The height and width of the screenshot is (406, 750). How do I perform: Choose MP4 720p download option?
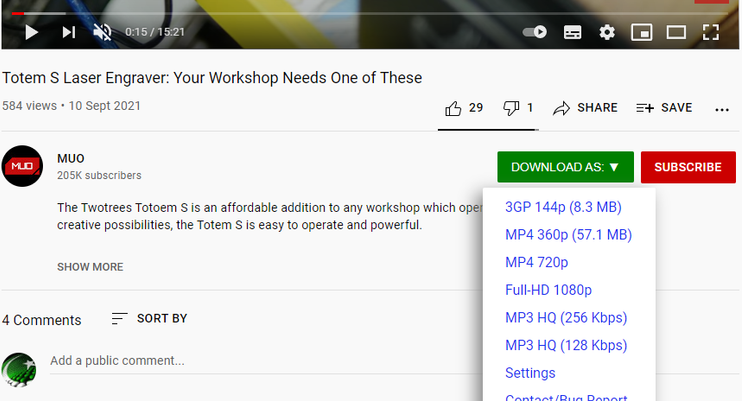click(x=537, y=263)
